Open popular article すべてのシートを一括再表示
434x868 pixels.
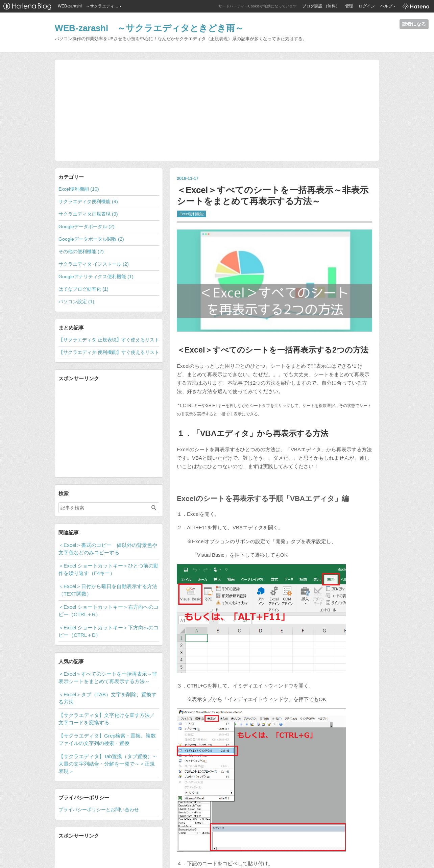pos(108,678)
